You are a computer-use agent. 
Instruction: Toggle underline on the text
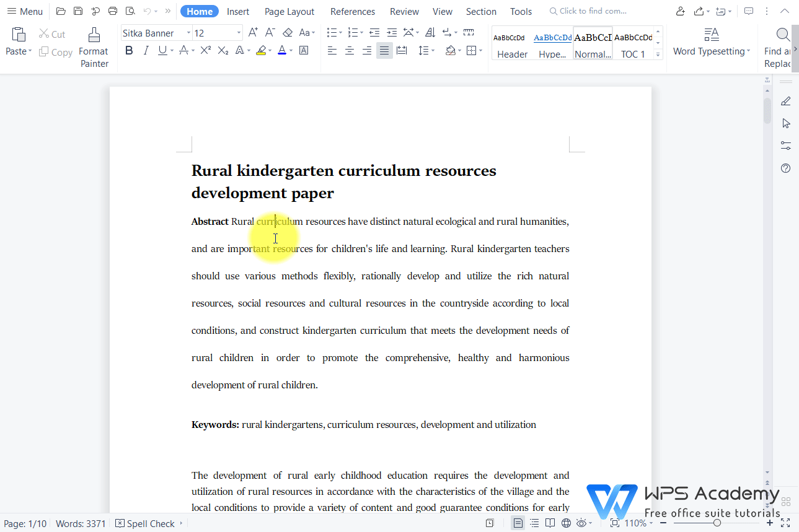coord(162,50)
